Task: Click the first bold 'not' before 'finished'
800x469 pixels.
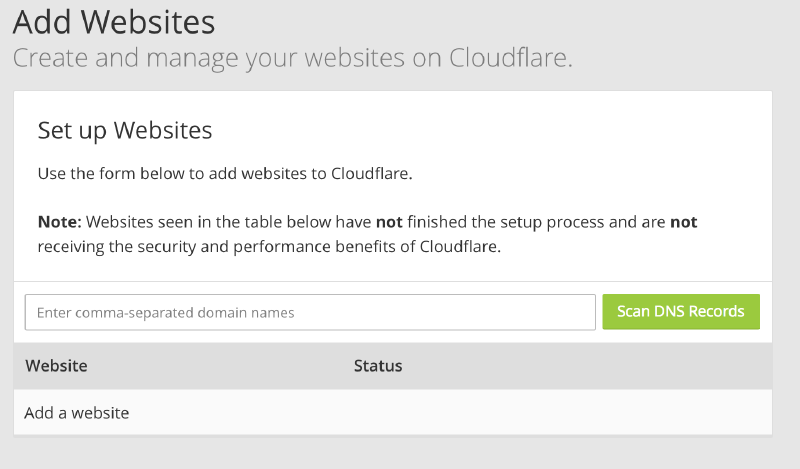Action: 389,221
